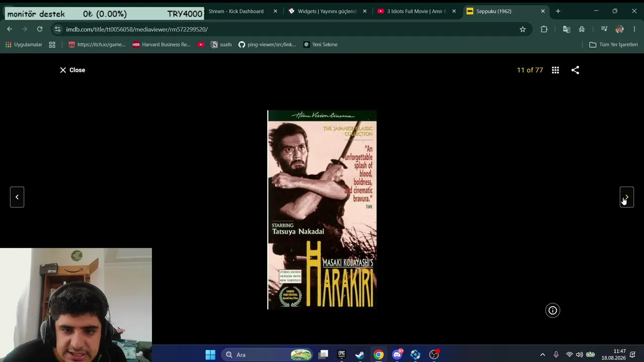Open the Yeni Sekme bookmark

coord(320,45)
